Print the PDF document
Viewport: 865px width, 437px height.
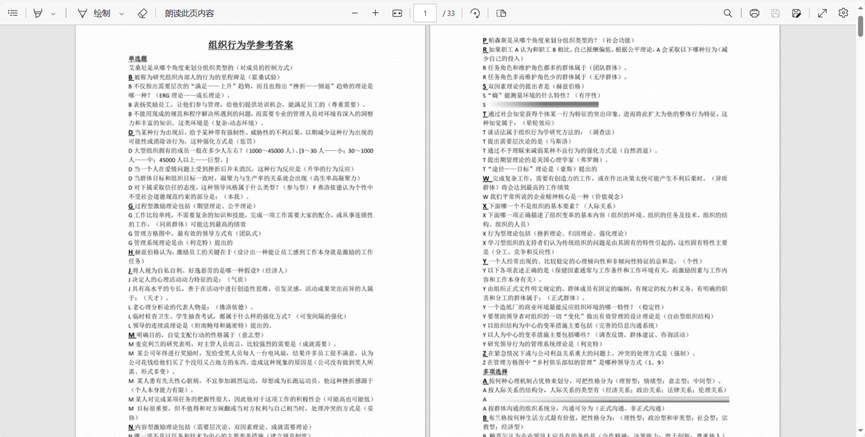[x=753, y=14]
